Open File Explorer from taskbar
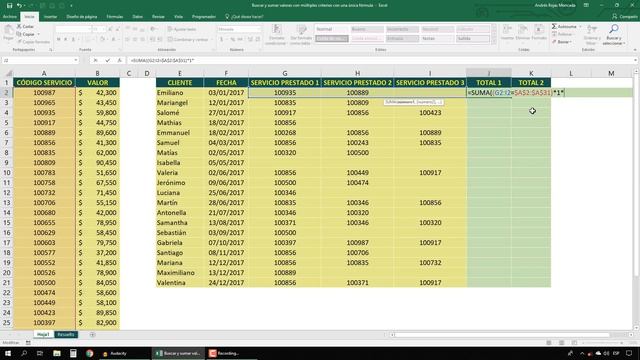The image size is (640, 360). point(57,353)
